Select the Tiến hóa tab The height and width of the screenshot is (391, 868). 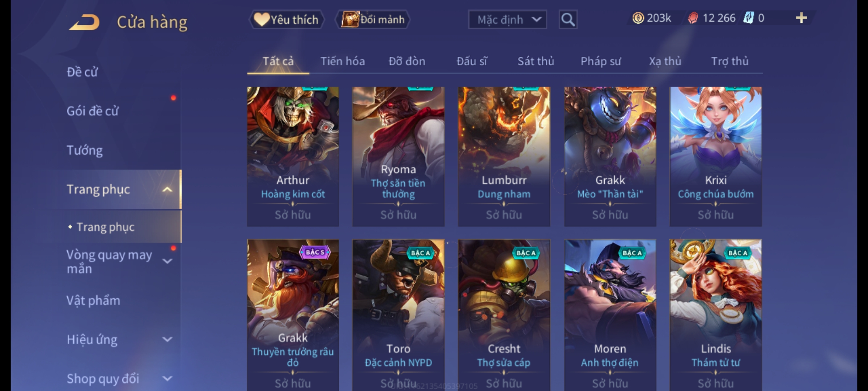[342, 61]
